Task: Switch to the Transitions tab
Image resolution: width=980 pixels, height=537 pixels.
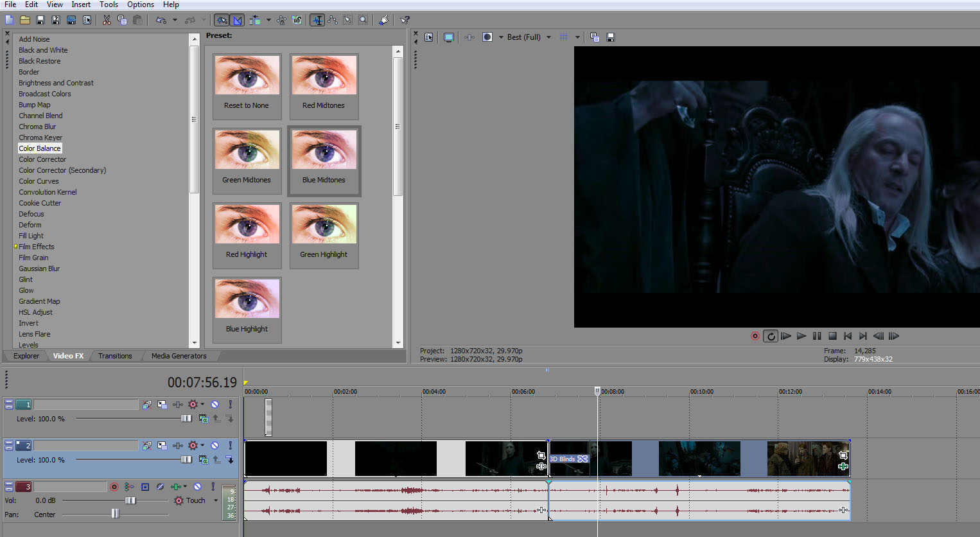Action: [x=115, y=356]
